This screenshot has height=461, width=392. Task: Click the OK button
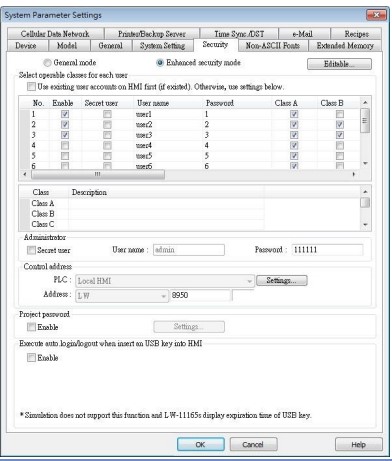tap(201, 445)
